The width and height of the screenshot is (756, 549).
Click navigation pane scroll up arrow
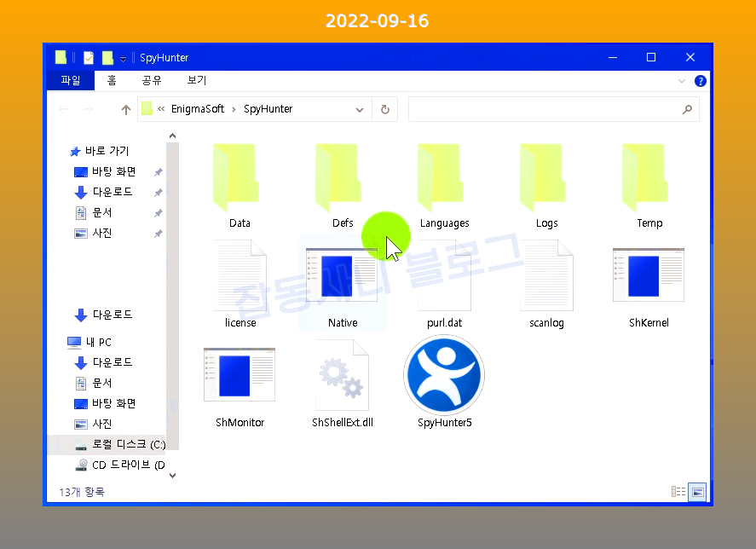click(x=173, y=136)
